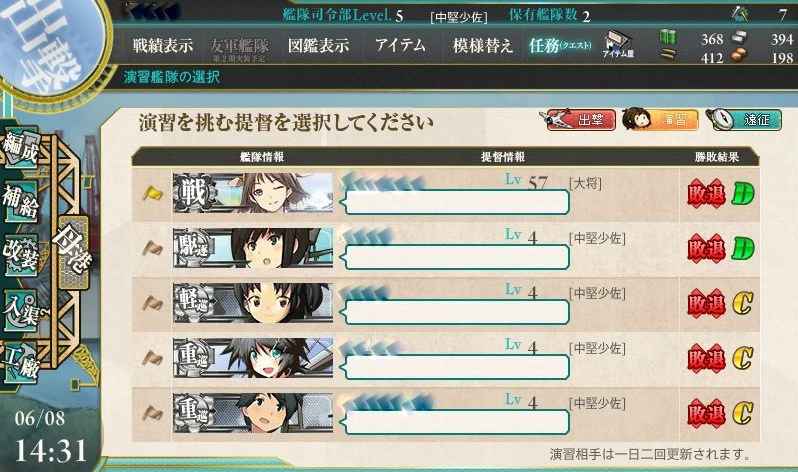Click 模様替え furniture menu
Image resolution: width=798 pixels, height=472 pixels.
point(482,46)
